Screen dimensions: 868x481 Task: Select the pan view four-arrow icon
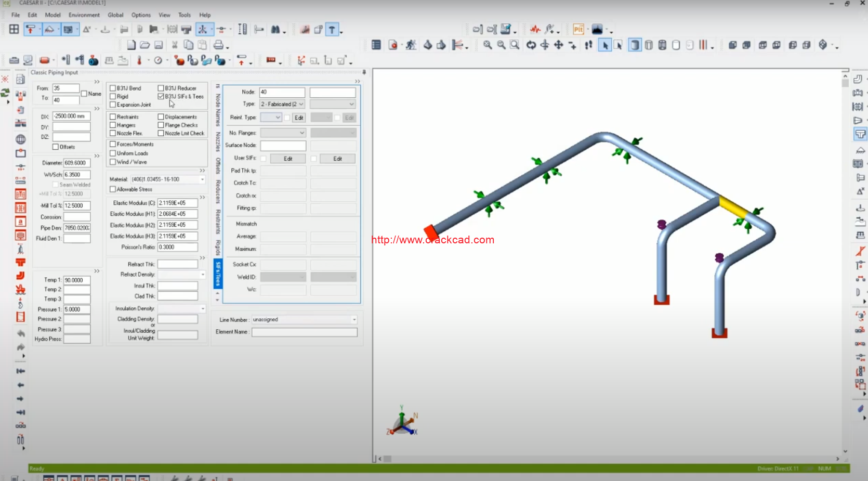pos(558,45)
